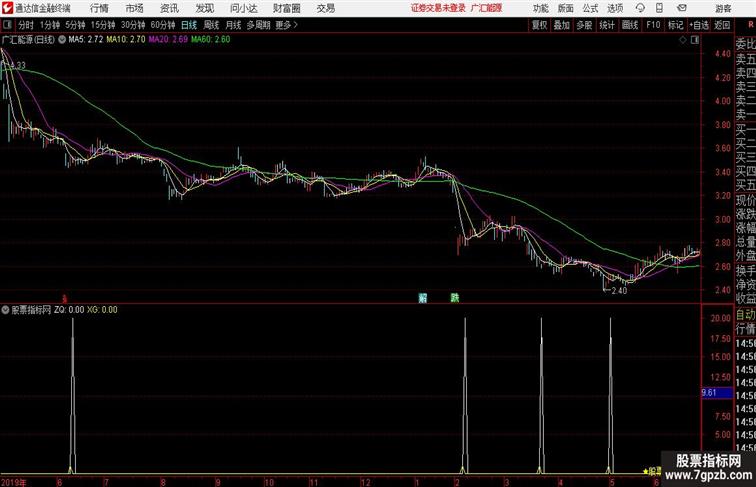Open the customer service headset icon
This screenshot has height=487, width=756.
click(640, 8)
